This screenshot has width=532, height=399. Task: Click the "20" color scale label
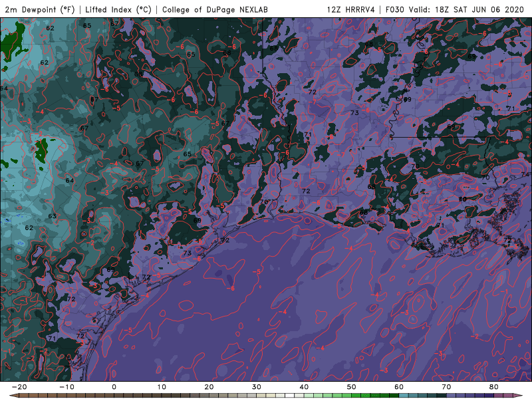(209, 387)
